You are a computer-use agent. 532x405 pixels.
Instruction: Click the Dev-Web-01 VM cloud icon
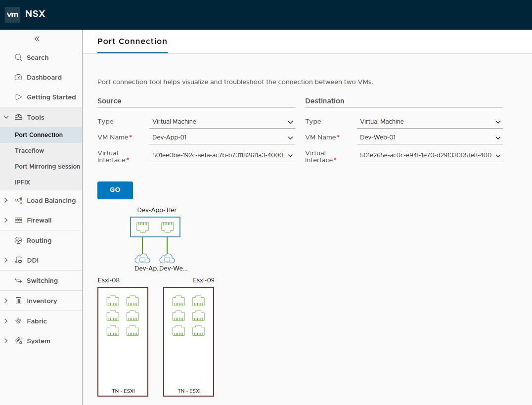(x=167, y=259)
